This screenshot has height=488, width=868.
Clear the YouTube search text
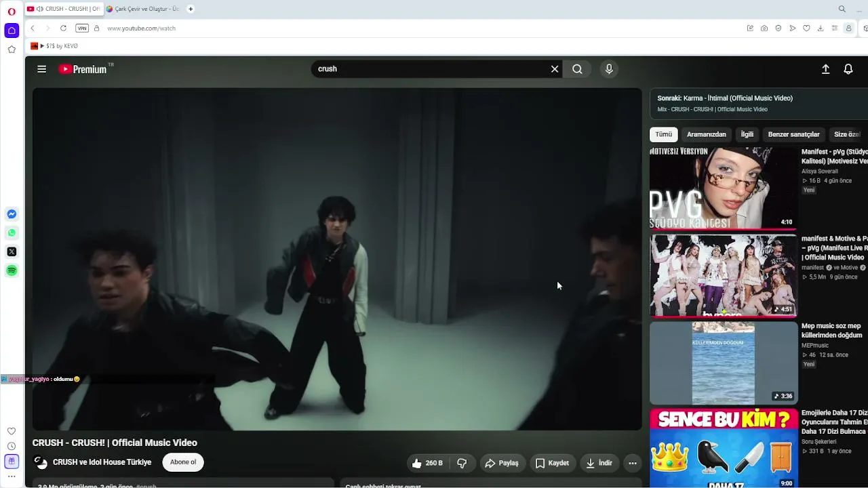click(555, 69)
